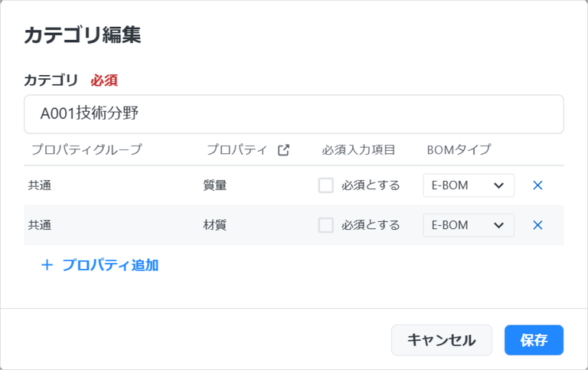Click the 必須入力項目 column header
Image resolution: width=588 pixels, height=370 pixels.
tap(358, 150)
